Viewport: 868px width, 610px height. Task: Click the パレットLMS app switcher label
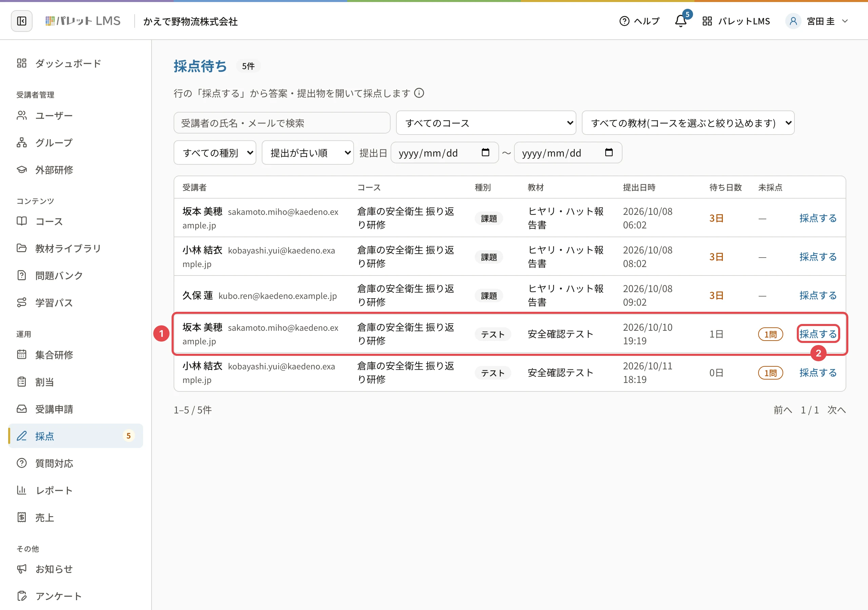pos(744,21)
